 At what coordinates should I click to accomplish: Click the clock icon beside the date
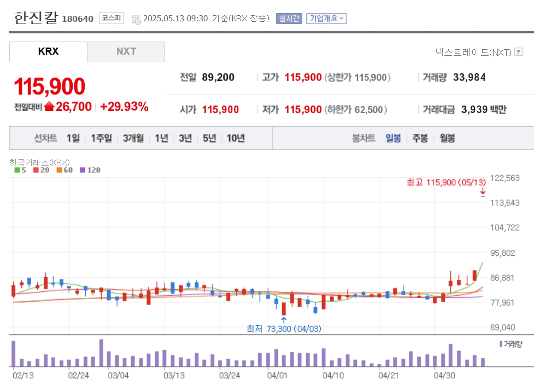136,20
